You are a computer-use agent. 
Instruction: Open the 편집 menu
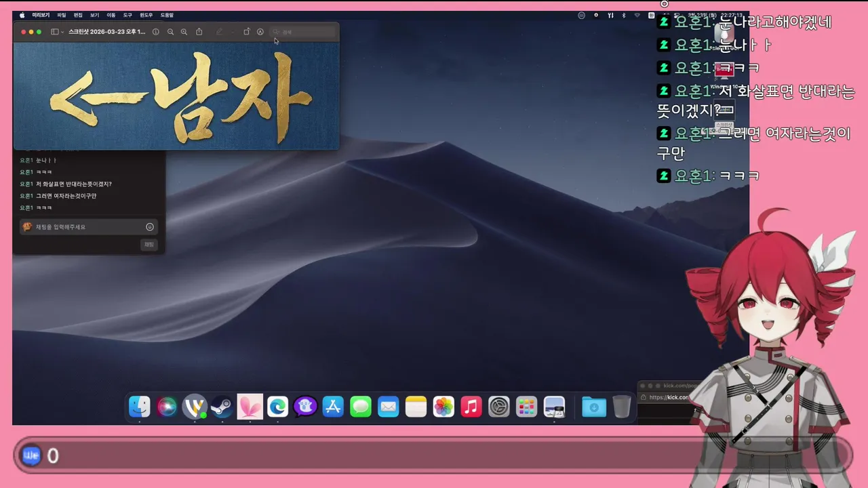(78, 15)
